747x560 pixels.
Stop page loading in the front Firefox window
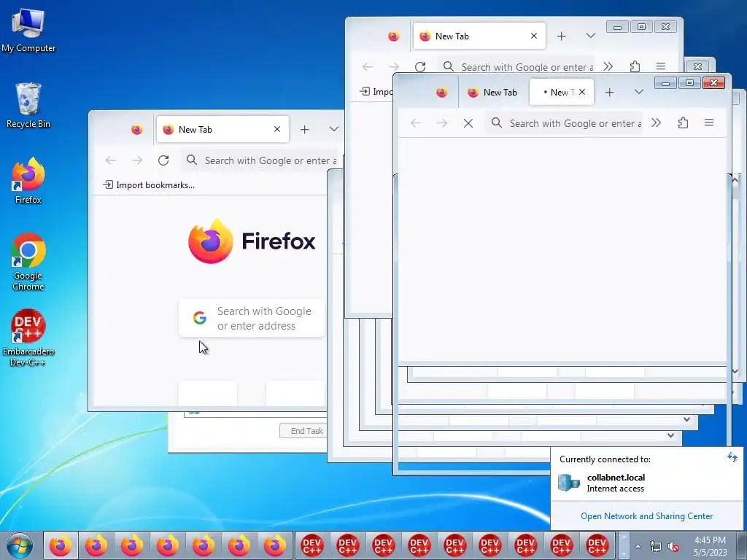(x=468, y=123)
